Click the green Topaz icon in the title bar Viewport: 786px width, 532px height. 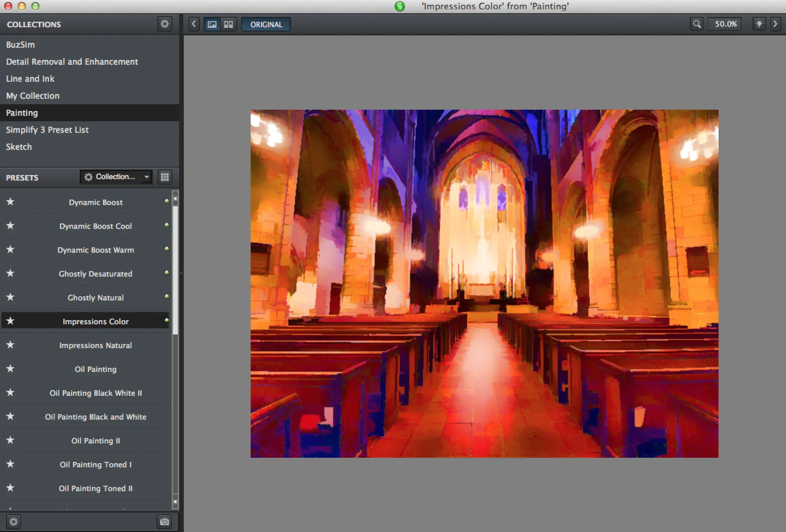pyautogui.click(x=400, y=6)
